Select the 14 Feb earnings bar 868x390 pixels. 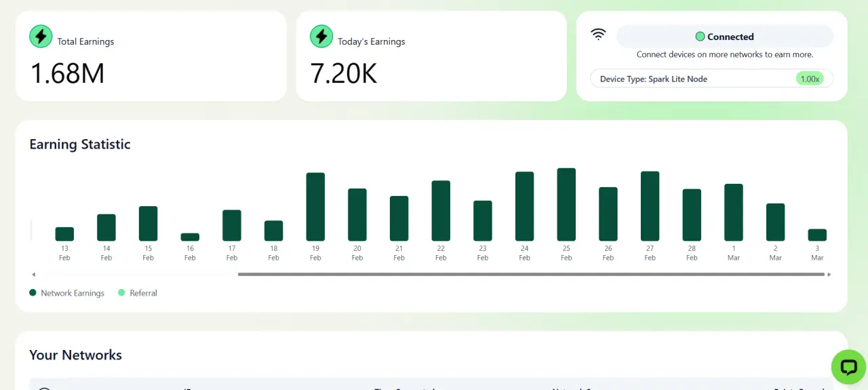[x=106, y=227]
